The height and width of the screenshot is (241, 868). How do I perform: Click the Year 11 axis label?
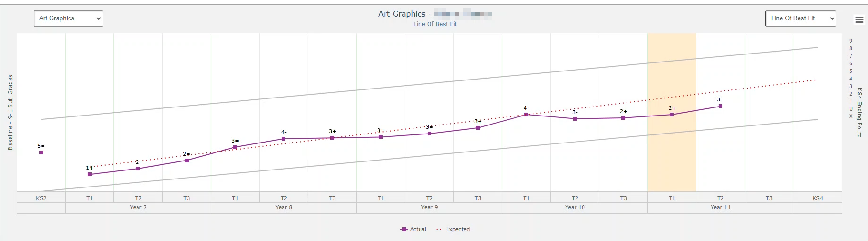[720, 207]
